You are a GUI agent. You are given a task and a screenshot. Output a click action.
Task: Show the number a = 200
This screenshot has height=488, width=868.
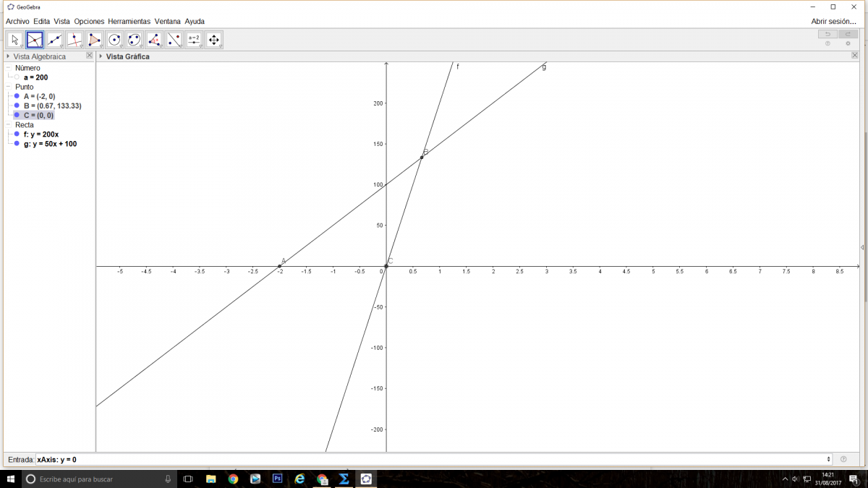click(17, 77)
